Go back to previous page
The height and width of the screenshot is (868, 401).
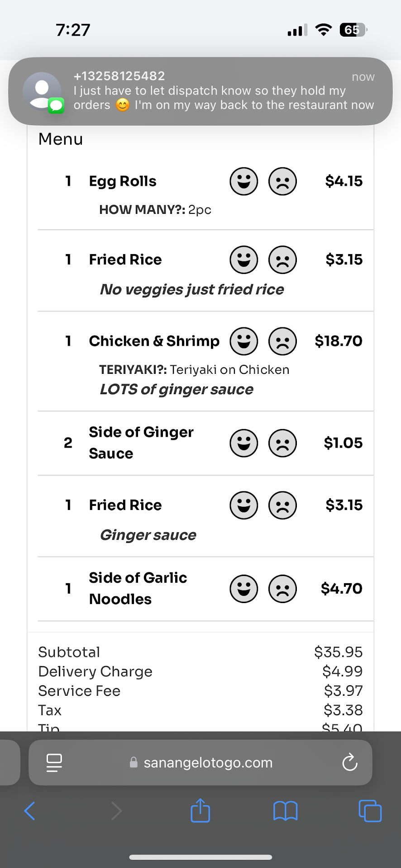(30, 811)
